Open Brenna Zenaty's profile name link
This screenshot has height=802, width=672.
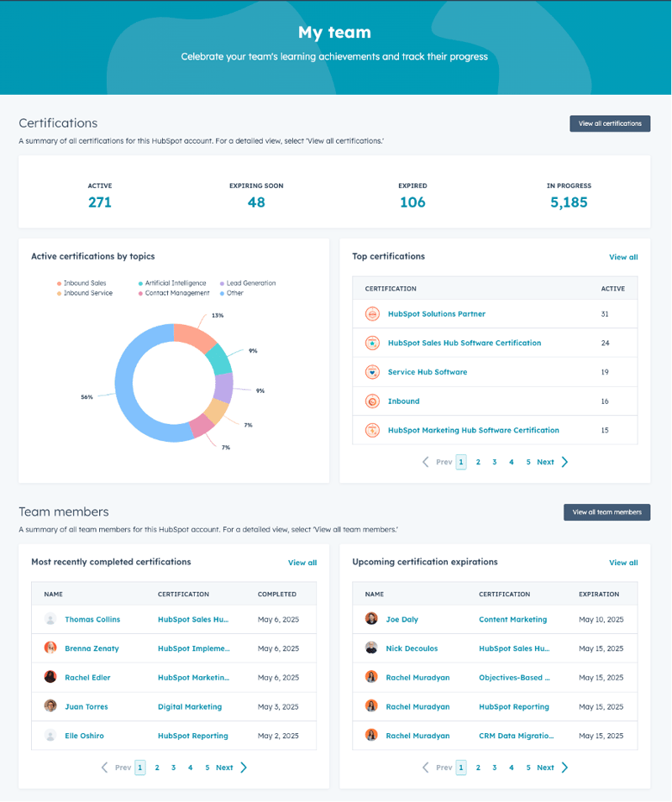[92, 648]
